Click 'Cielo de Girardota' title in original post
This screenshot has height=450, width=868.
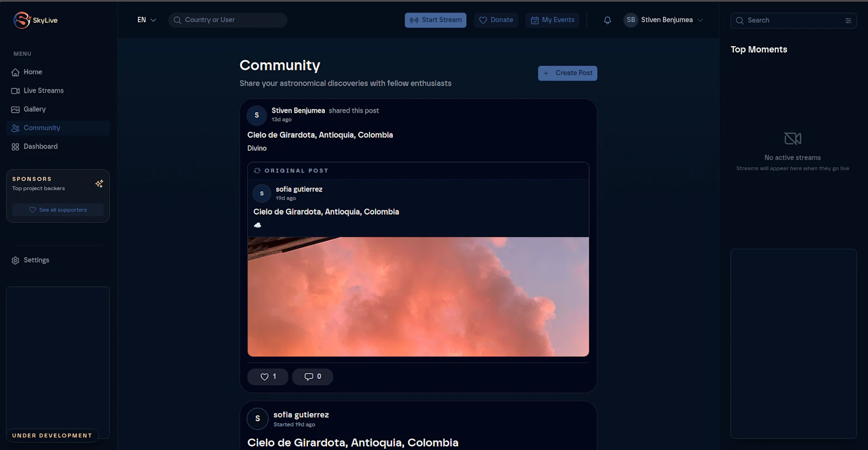[326, 212]
